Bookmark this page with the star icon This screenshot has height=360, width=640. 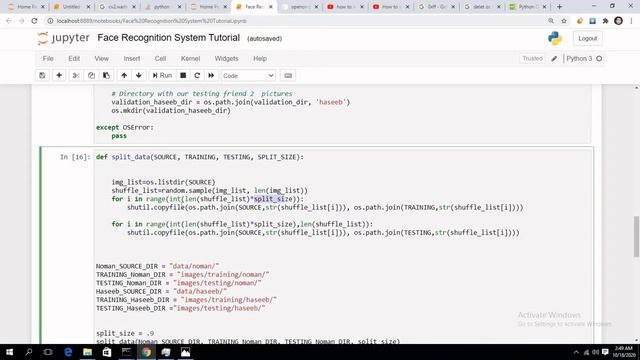tap(564, 21)
